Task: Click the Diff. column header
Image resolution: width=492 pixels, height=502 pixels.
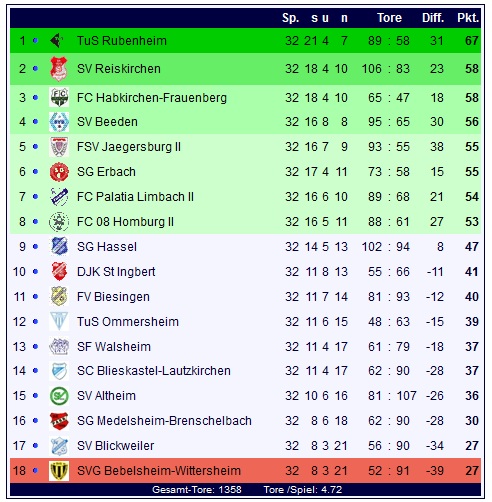Action: [433, 18]
